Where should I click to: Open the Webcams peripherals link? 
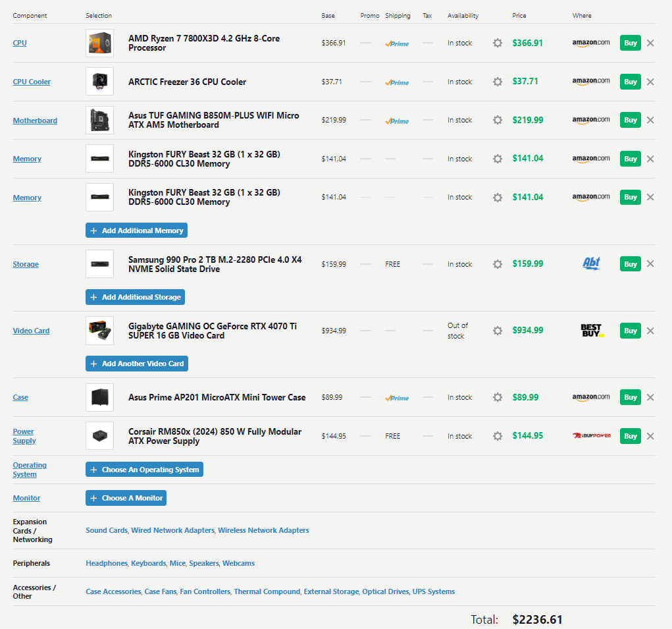point(238,563)
